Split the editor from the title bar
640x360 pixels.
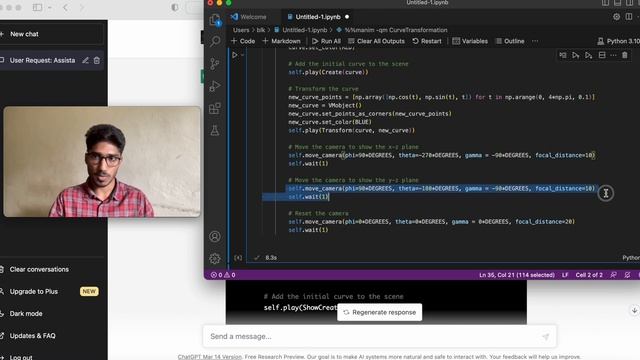tap(629, 17)
